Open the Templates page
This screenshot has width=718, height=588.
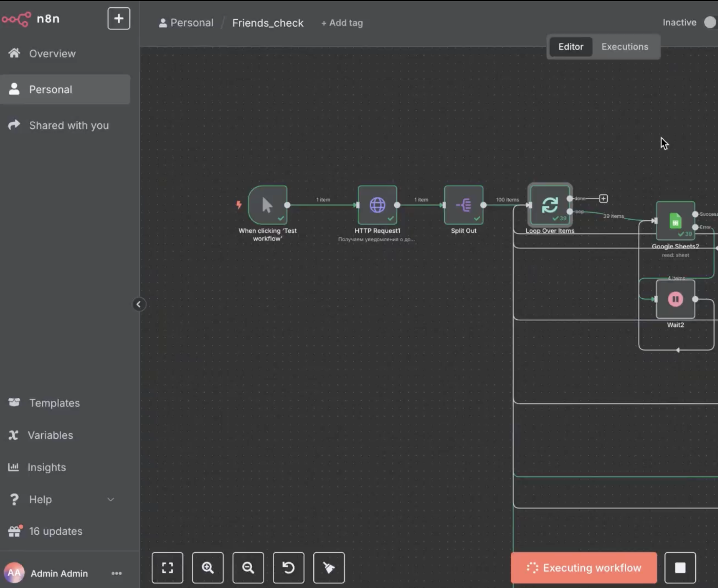(x=55, y=403)
